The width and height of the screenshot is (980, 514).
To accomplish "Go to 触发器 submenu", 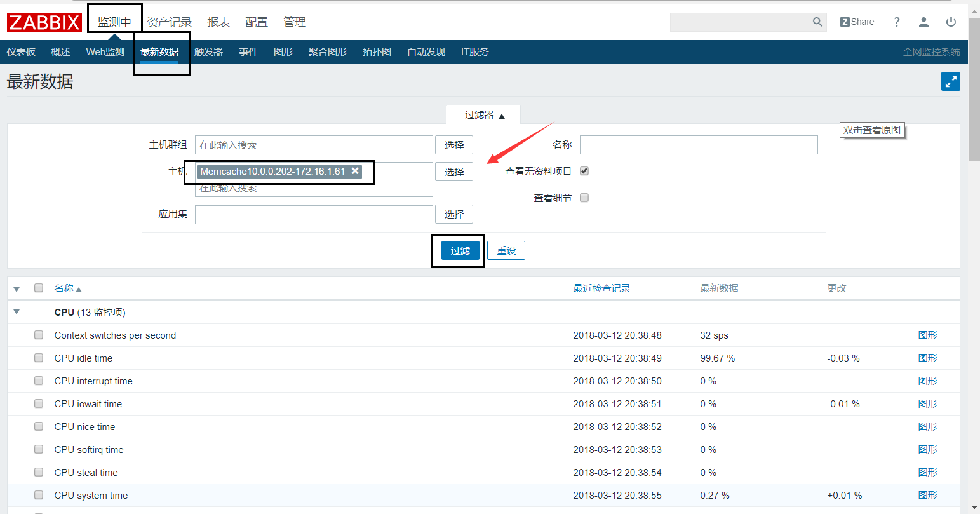I will click(x=208, y=52).
